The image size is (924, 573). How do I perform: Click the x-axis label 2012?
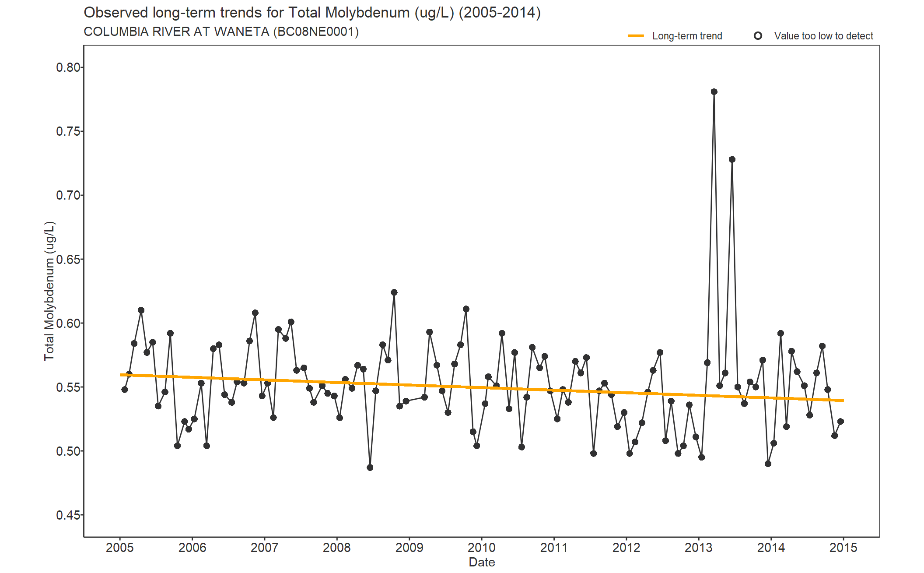pyautogui.click(x=626, y=548)
